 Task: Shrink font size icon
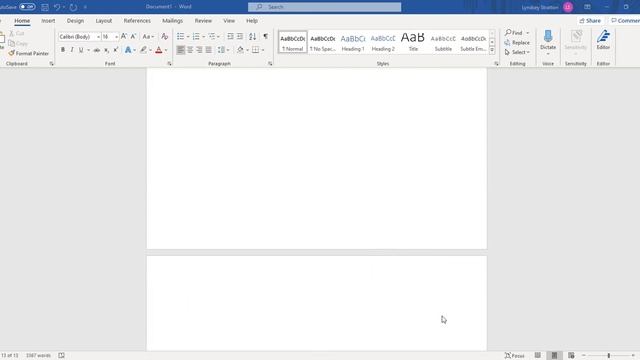click(133, 37)
